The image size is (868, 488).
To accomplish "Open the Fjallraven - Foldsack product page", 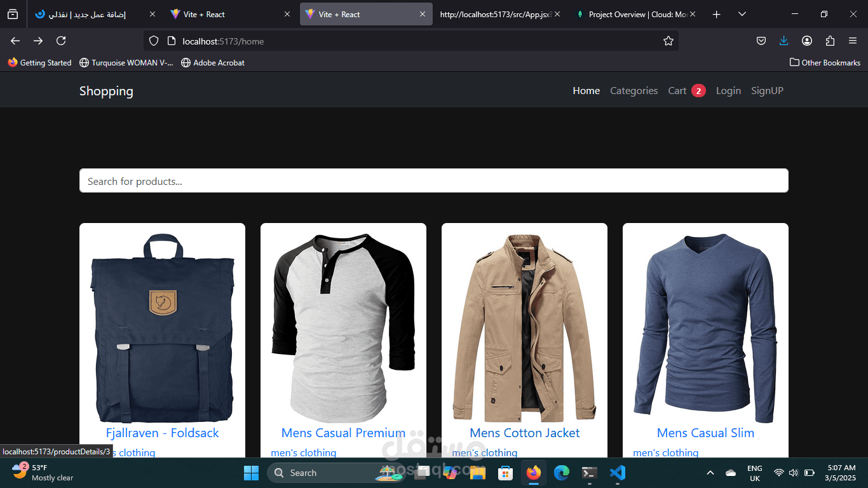I will (162, 433).
